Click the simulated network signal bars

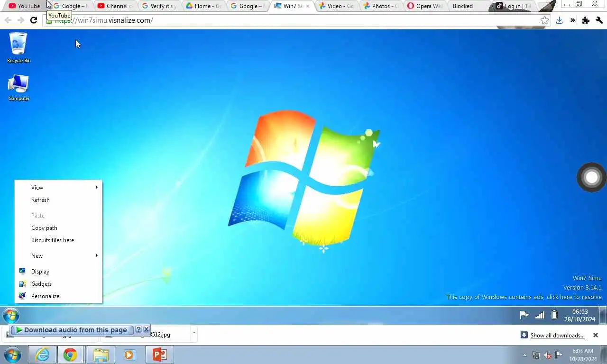pos(540,315)
